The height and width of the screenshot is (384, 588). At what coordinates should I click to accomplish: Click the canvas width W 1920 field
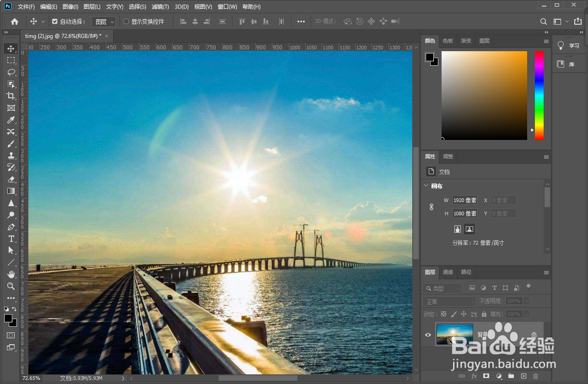(465, 200)
